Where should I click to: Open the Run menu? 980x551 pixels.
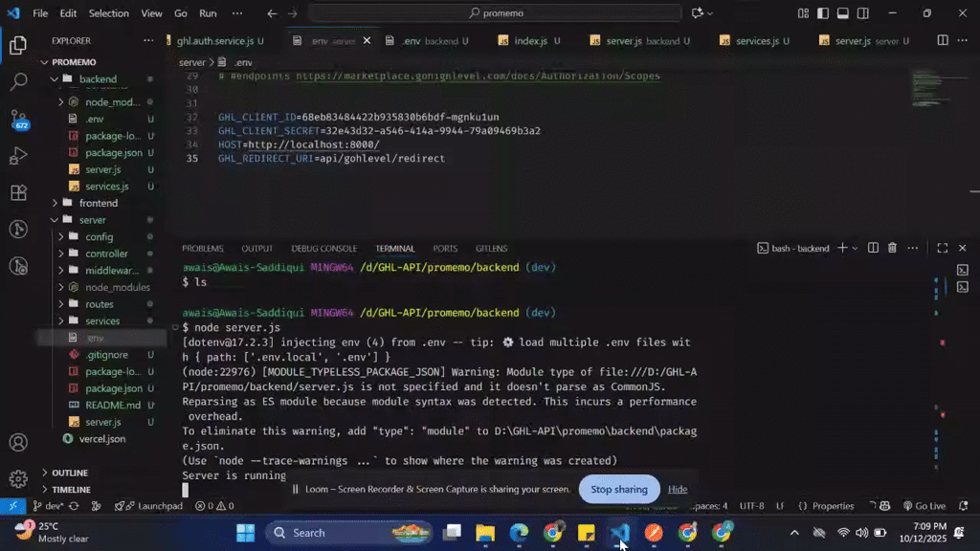point(208,13)
